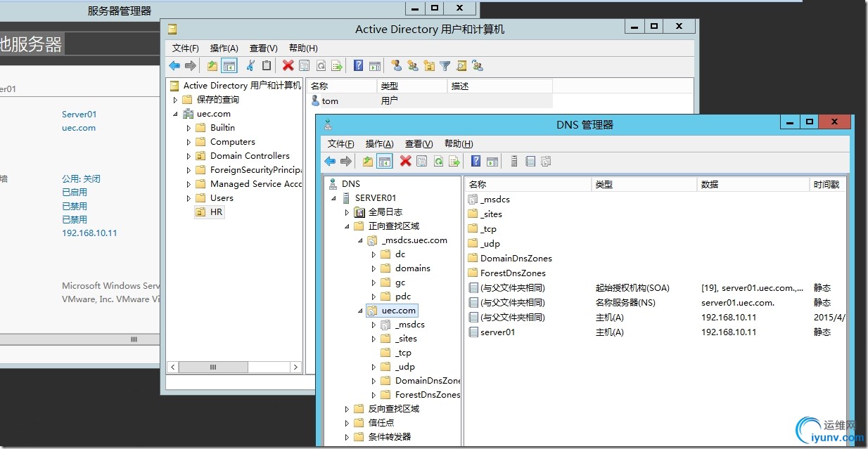This screenshot has height=449, width=868.
Task: Click Export list icon in Active Directory toolbar
Action: coord(337,65)
